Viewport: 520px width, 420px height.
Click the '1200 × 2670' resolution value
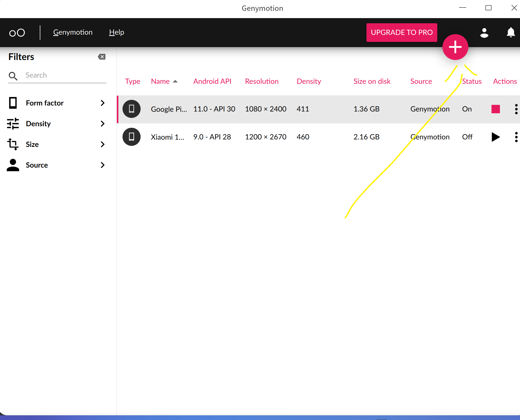(266, 137)
